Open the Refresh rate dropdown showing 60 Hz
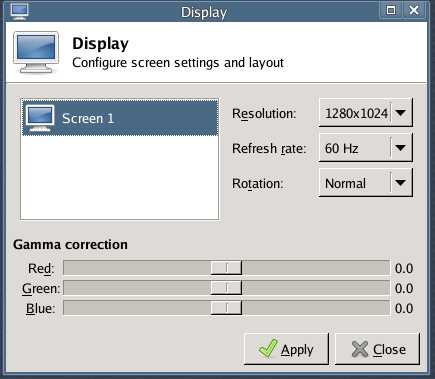The width and height of the screenshot is (435, 379). point(366,148)
